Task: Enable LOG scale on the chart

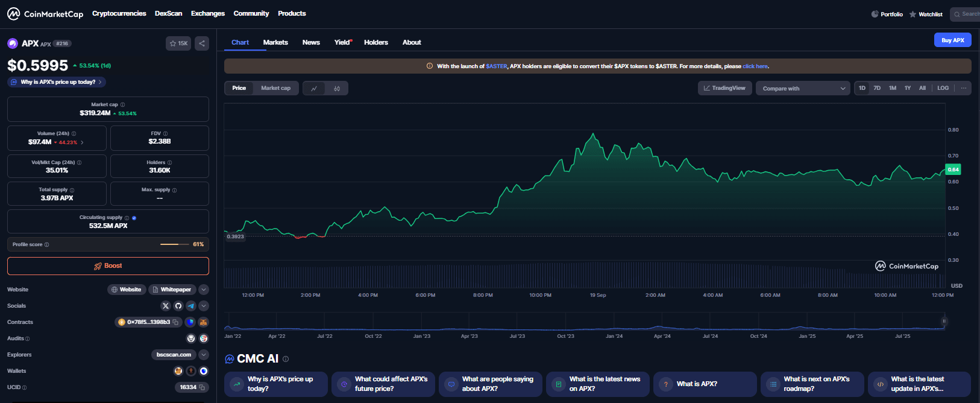Action: [x=943, y=88]
